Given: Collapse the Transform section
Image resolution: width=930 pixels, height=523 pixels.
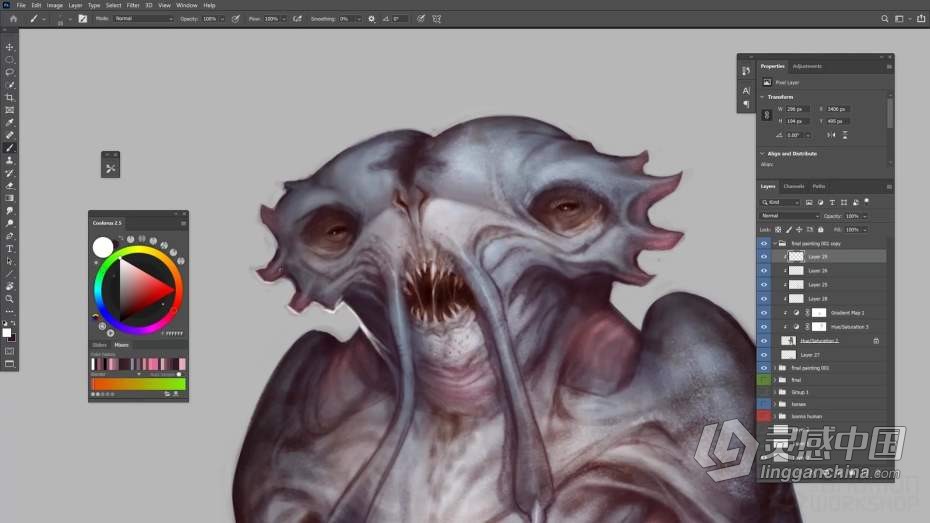Looking at the screenshot, I should (x=763, y=97).
